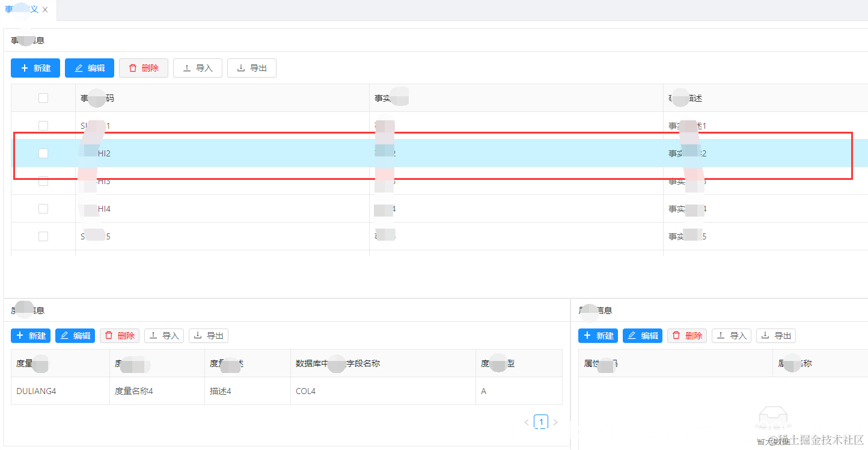Click 导出 in the 属性 panel on the right
The image size is (868, 450).
pyautogui.click(x=776, y=336)
